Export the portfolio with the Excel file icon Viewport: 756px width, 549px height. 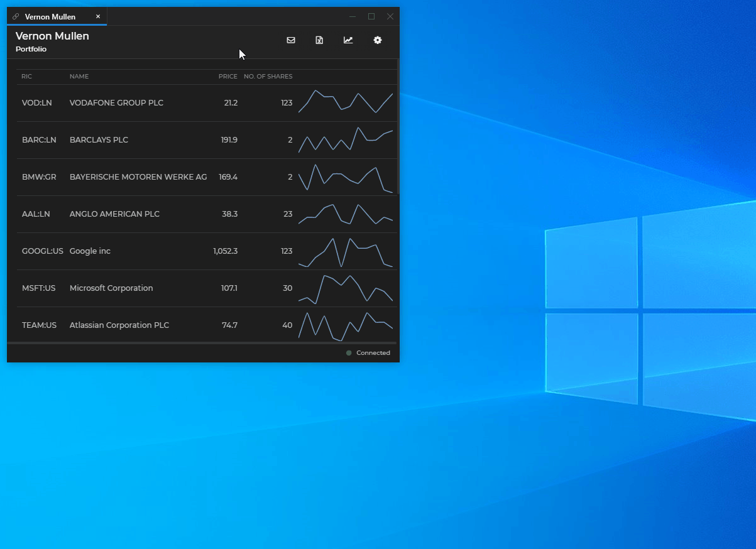pos(319,40)
